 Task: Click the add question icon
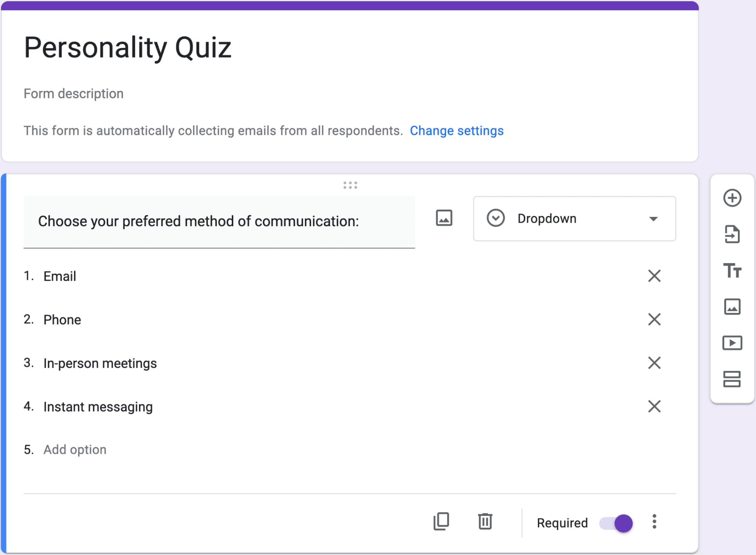[732, 198]
